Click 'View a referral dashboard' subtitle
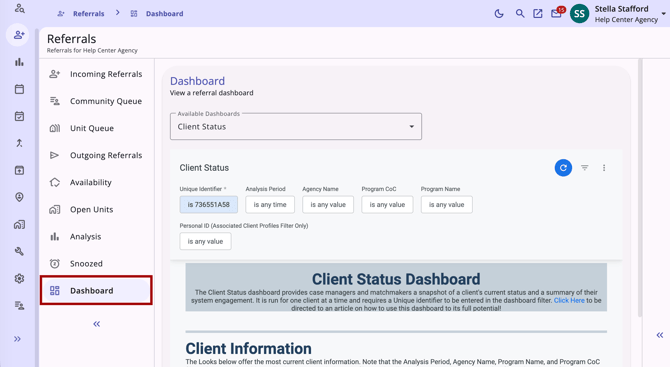This screenshot has width=670, height=367. click(212, 93)
